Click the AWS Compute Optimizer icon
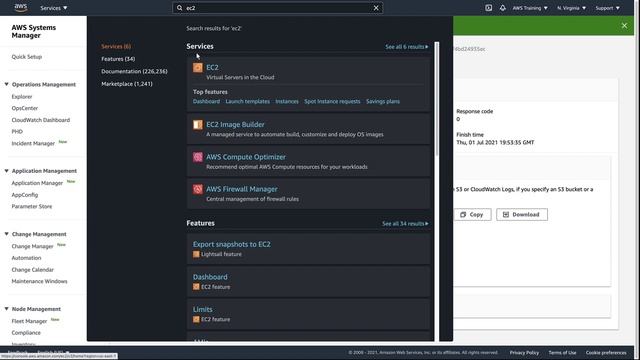Viewport: 640px width, 360px height. pos(198,157)
